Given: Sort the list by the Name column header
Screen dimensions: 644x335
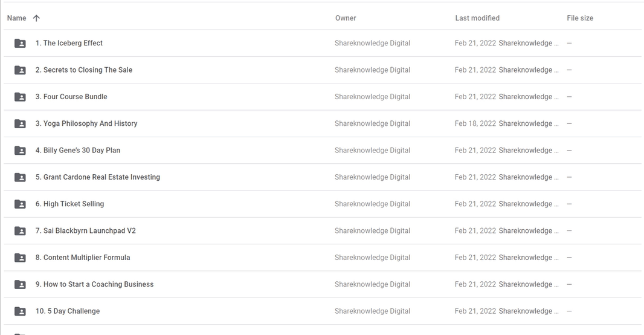Looking at the screenshot, I should pos(16,18).
